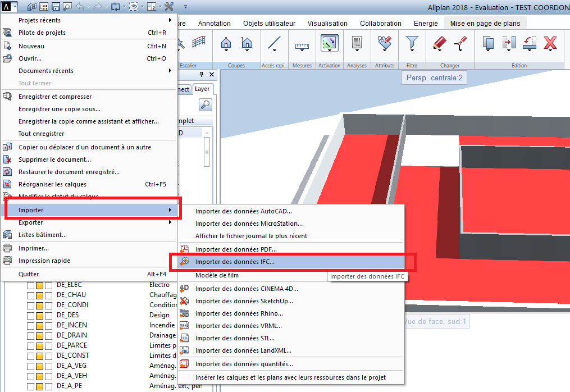Click the Undo arrow icon
Screen dimensions: 570x392
pyautogui.click(x=80, y=6)
